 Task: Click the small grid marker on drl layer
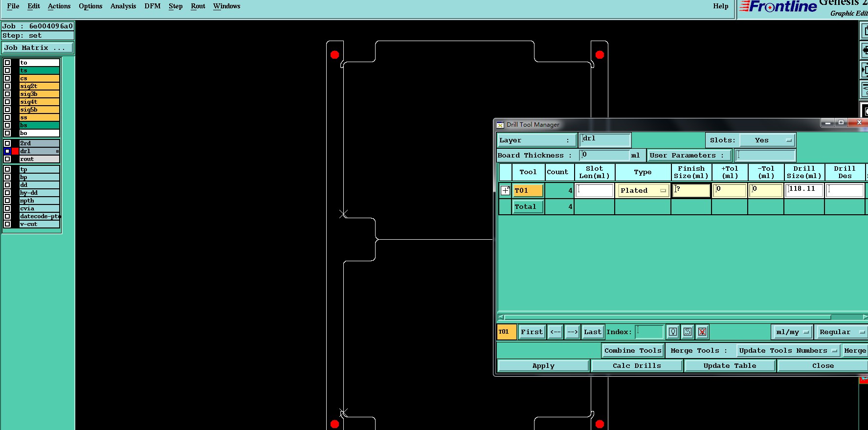57,151
